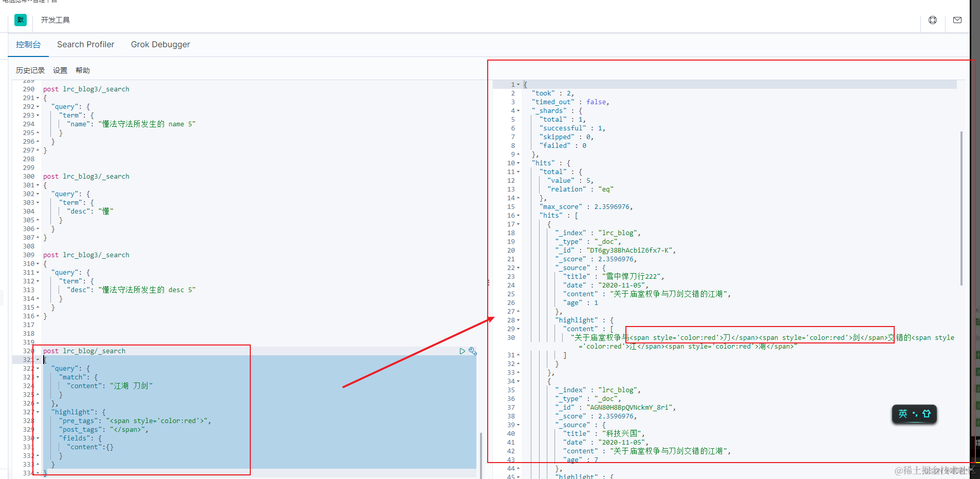
Task: Click the desc term value on line 313
Action: pyautogui.click(x=147, y=290)
